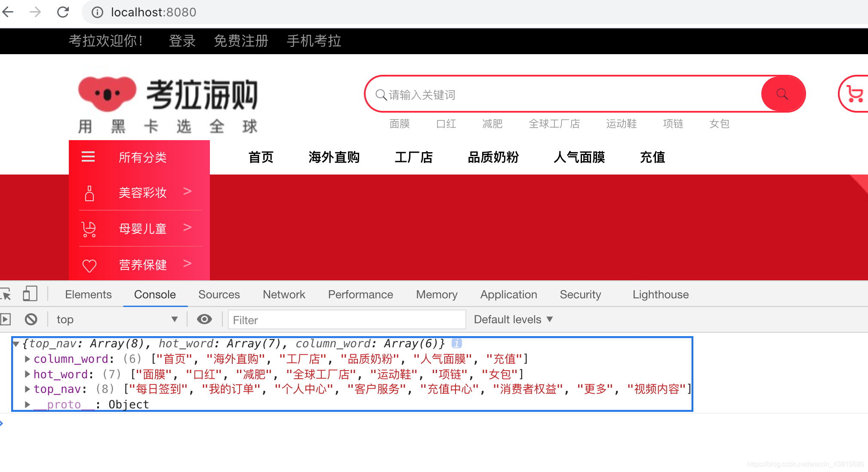Click the lipstick icon for 美容彩妆
The image size is (868, 472).
89,193
